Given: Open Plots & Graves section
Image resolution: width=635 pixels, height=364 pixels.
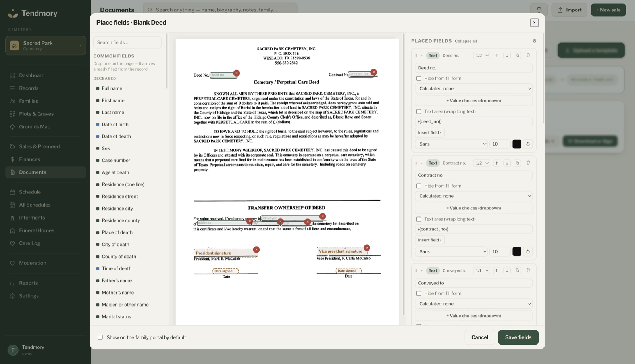Looking at the screenshot, I should coord(46,114).
